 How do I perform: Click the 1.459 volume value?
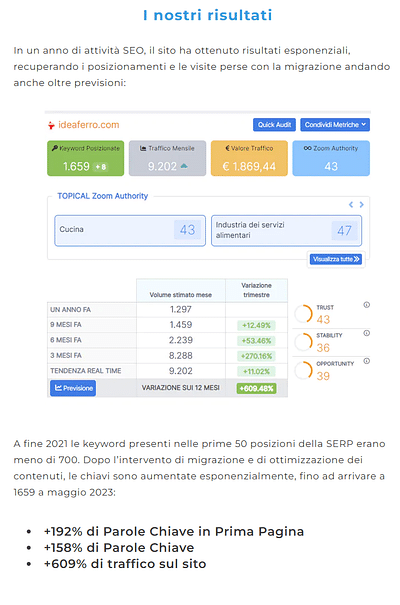click(181, 325)
